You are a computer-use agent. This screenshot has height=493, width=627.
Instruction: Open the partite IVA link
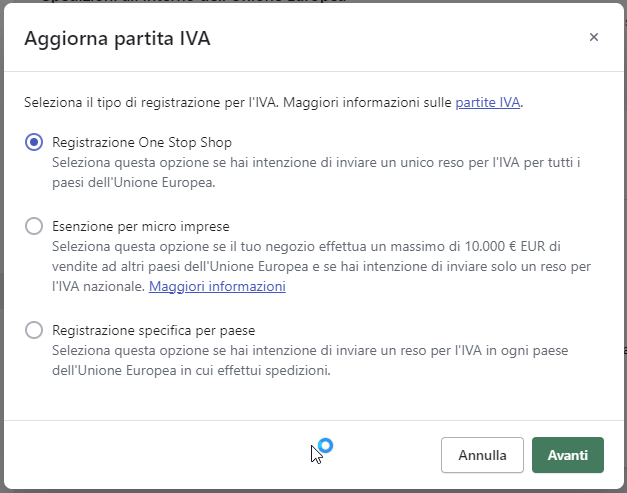click(488, 102)
